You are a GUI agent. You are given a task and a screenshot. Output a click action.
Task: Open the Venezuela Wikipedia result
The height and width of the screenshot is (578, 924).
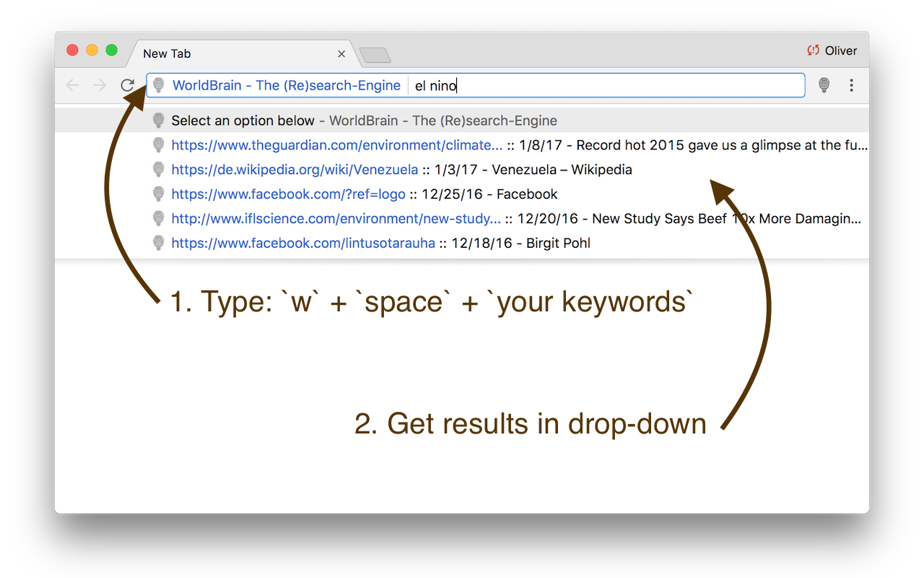(x=462, y=170)
